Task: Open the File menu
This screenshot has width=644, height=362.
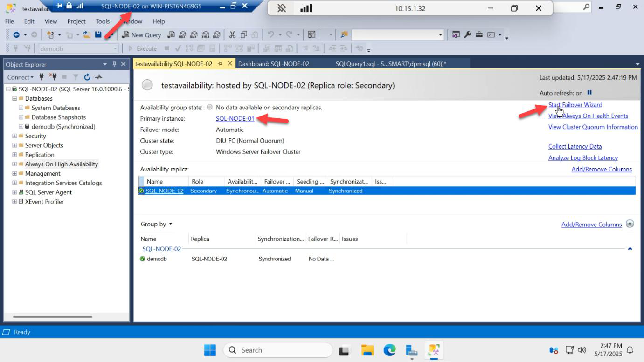Action: click(9, 21)
